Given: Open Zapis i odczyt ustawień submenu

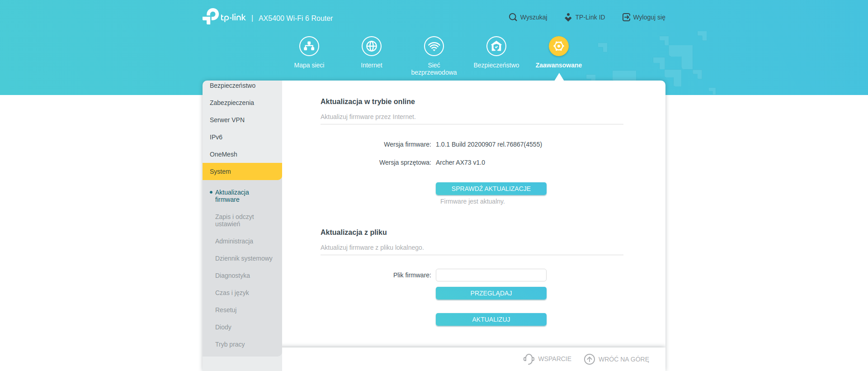Looking at the screenshot, I should 235,220.
